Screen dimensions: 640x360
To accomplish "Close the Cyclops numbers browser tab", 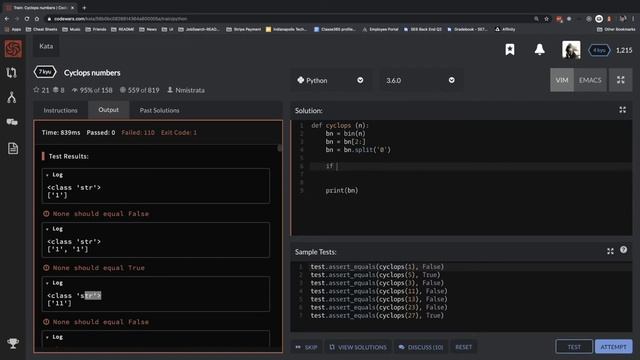I will click(72, 7).
